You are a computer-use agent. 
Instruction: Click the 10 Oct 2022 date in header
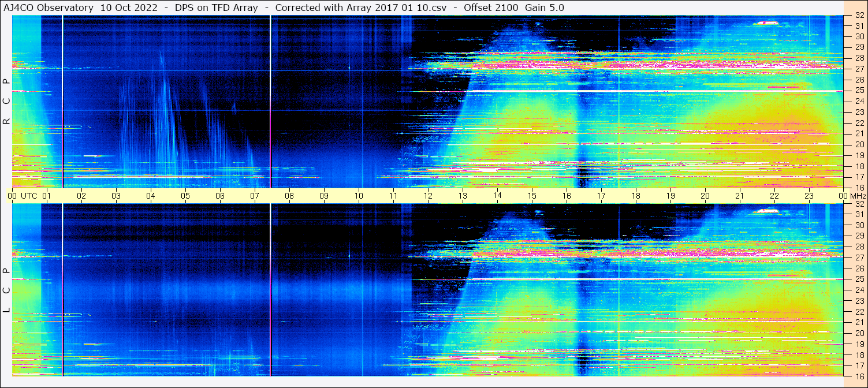tap(129, 8)
